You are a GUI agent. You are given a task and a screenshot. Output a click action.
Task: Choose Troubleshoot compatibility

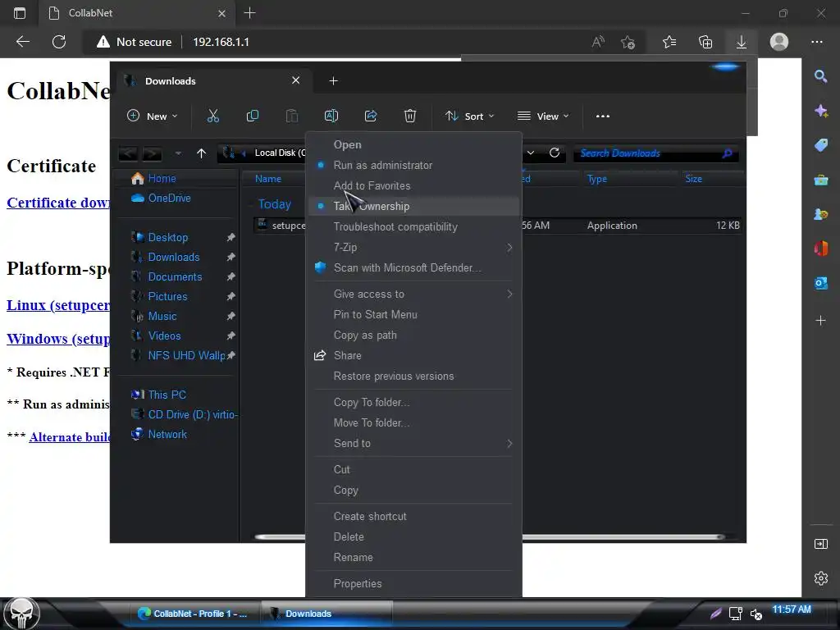pyautogui.click(x=413, y=226)
